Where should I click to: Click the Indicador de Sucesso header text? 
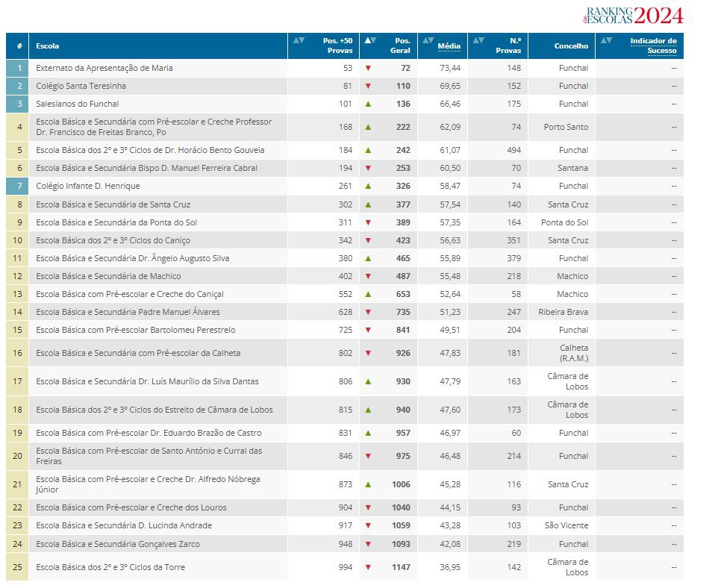coord(653,46)
